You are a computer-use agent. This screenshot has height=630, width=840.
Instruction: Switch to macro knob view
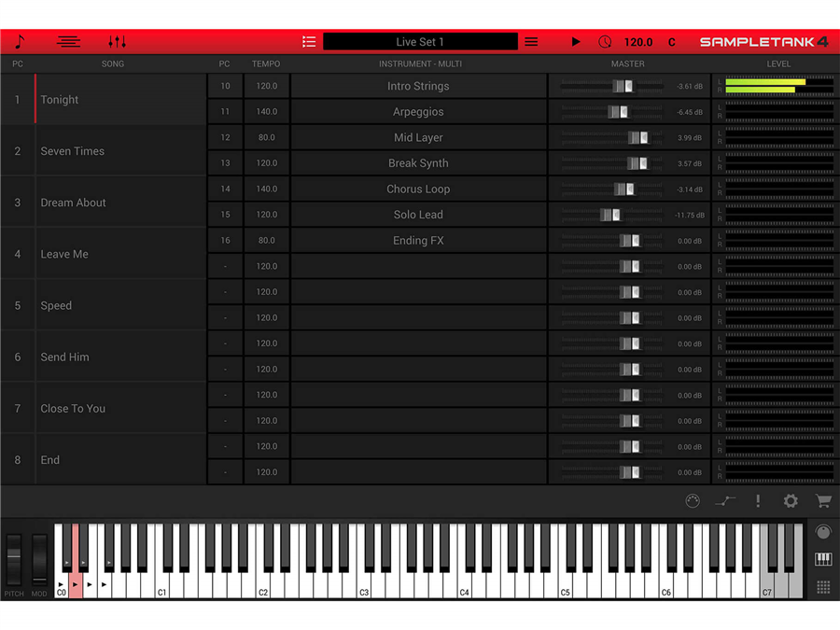coord(823,532)
